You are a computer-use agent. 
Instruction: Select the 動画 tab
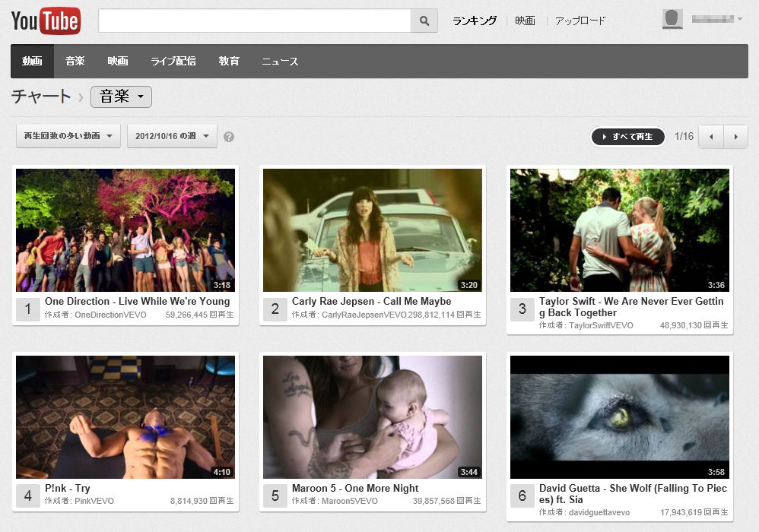(32, 61)
